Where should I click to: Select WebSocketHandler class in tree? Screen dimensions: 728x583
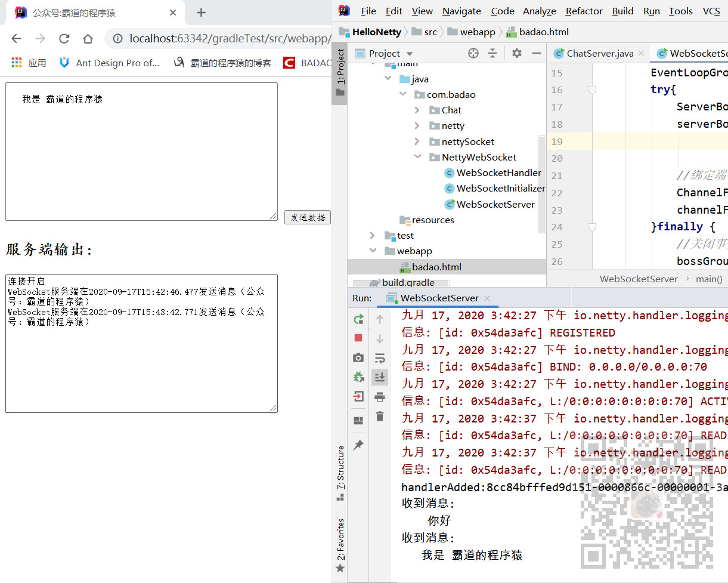click(492, 172)
